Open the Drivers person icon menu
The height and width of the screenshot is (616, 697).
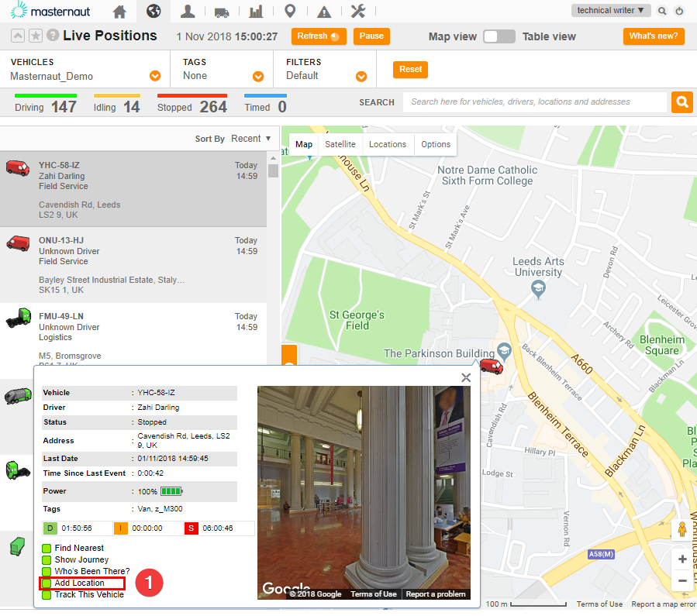(x=188, y=11)
